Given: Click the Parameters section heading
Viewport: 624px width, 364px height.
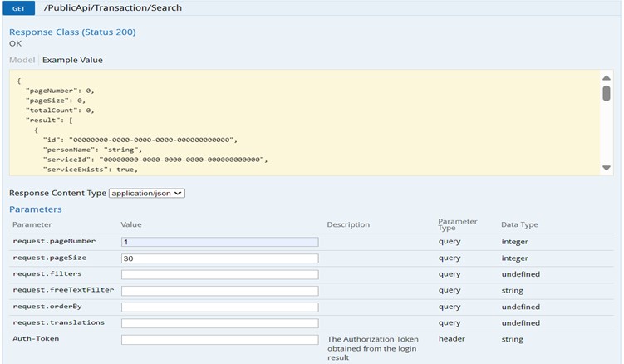Looking at the screenshot, I should point(35,209).
